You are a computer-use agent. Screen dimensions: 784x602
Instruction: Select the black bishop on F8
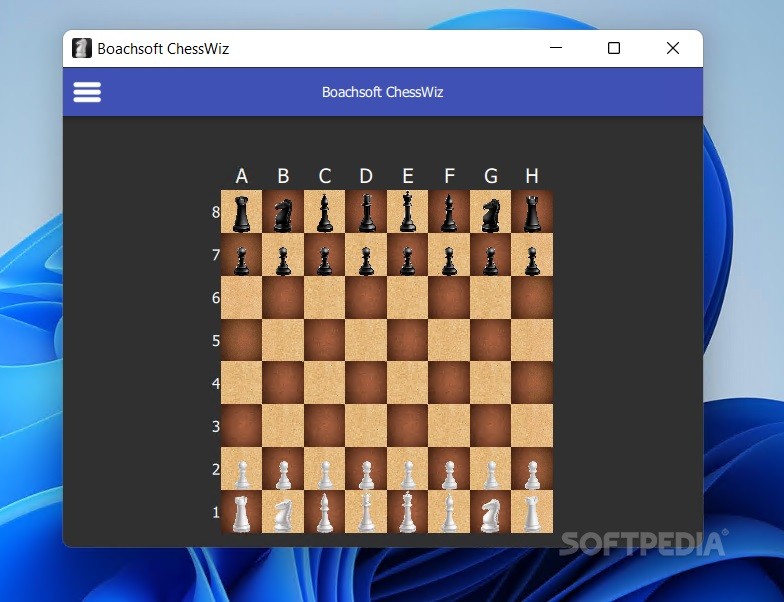pos(449,212)
